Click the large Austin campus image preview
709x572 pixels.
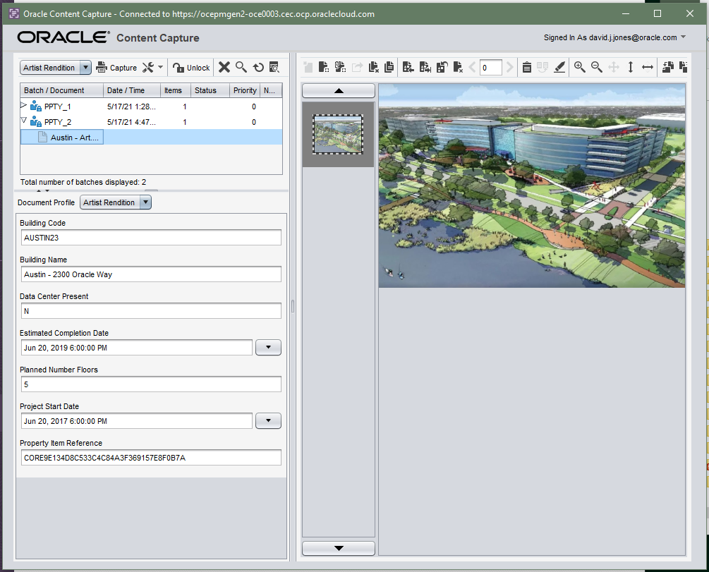[x=532, y=185]
